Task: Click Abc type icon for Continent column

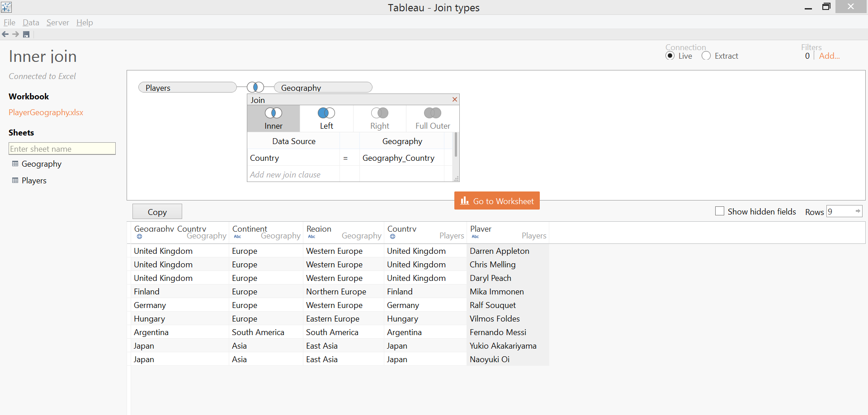Action: coord(237,237)
